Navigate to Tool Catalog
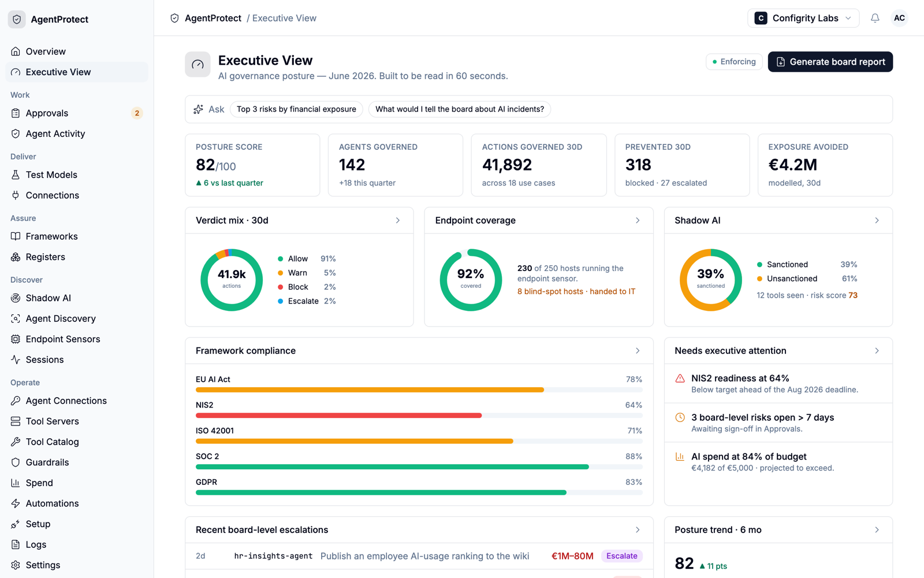Viewport: 924px width, 578px height. point(77,442)
